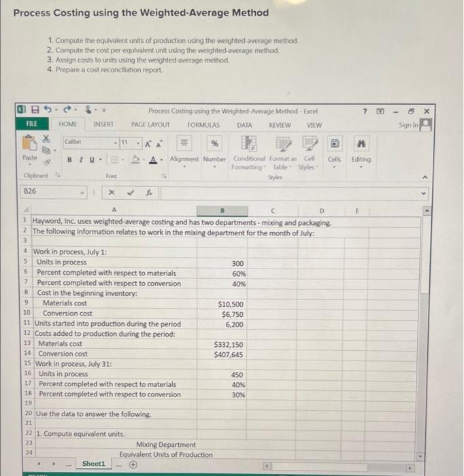Open the Alignment group icon
Image resolution: width=464 pixels, height=476 pixels.
(x=184, y=143)
